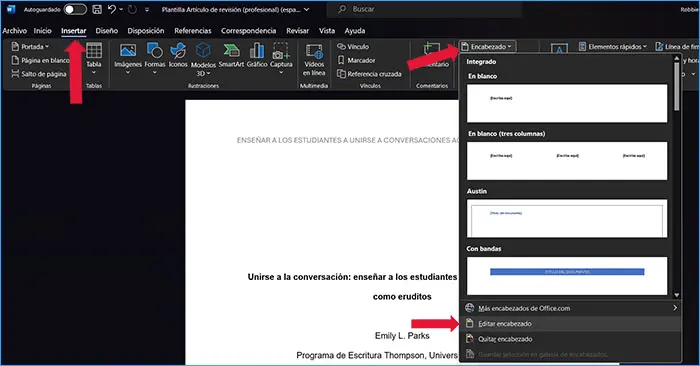Click the "Unirse a la conversación" title line
The height and width of the screenshot is (366, 700).
[x=353, y=277]
